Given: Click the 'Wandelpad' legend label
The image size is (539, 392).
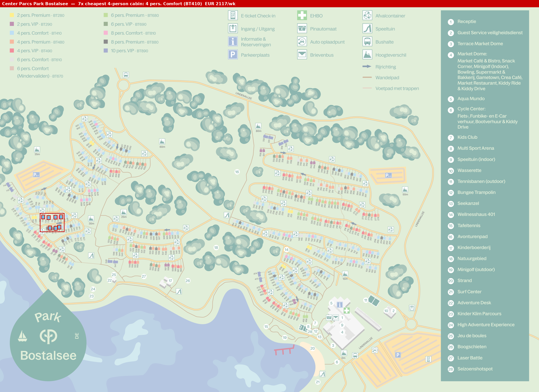Looking at the screenshot, I should [387, 78].
